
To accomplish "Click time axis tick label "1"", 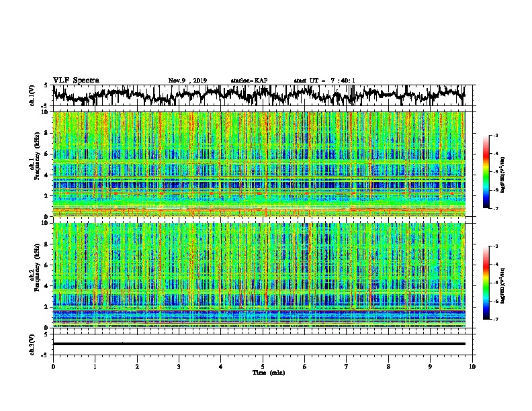I will coord(95,367).
